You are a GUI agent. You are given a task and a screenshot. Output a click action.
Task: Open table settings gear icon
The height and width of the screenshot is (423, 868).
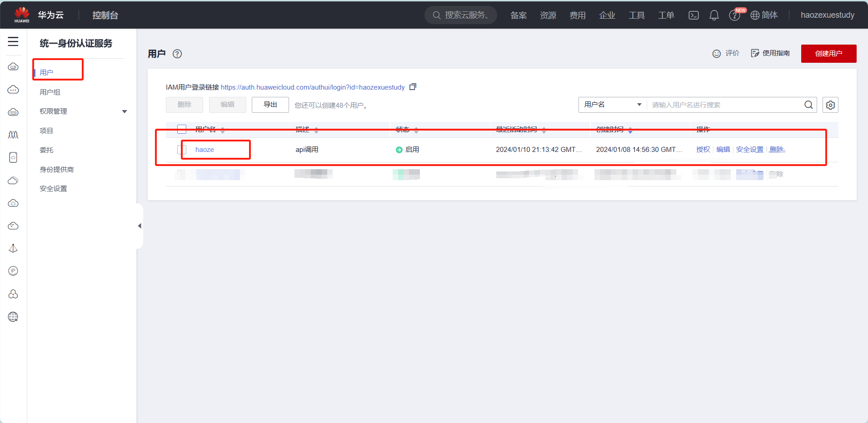pos(830,105)
